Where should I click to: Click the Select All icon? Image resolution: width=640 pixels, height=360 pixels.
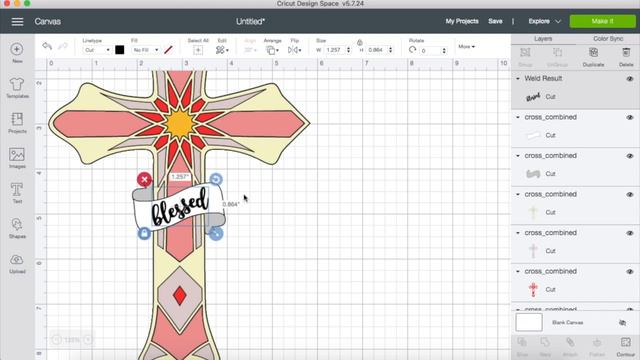(198, 50)
